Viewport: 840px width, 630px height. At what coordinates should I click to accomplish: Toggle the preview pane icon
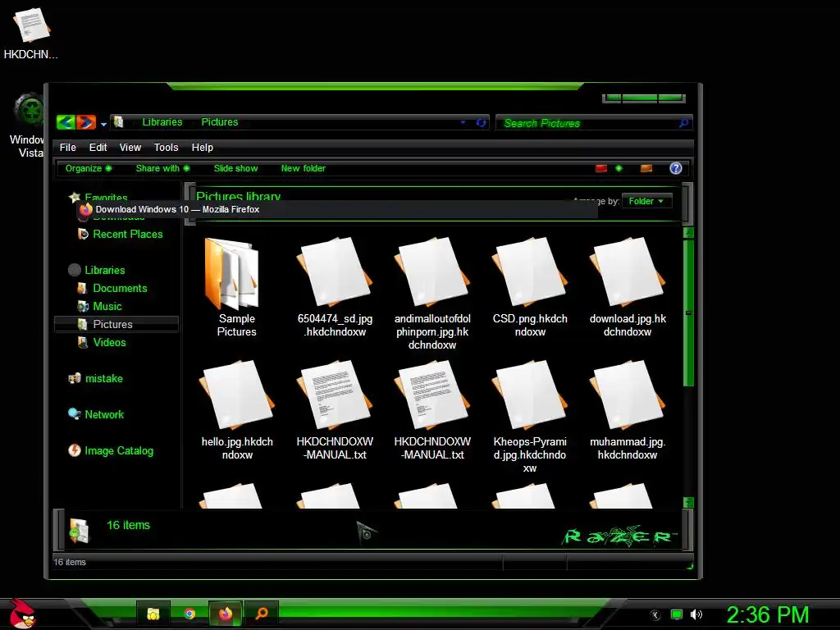(646, 168)
